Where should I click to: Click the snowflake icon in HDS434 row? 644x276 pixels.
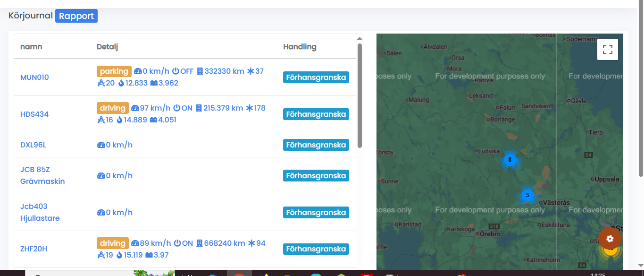250,108
